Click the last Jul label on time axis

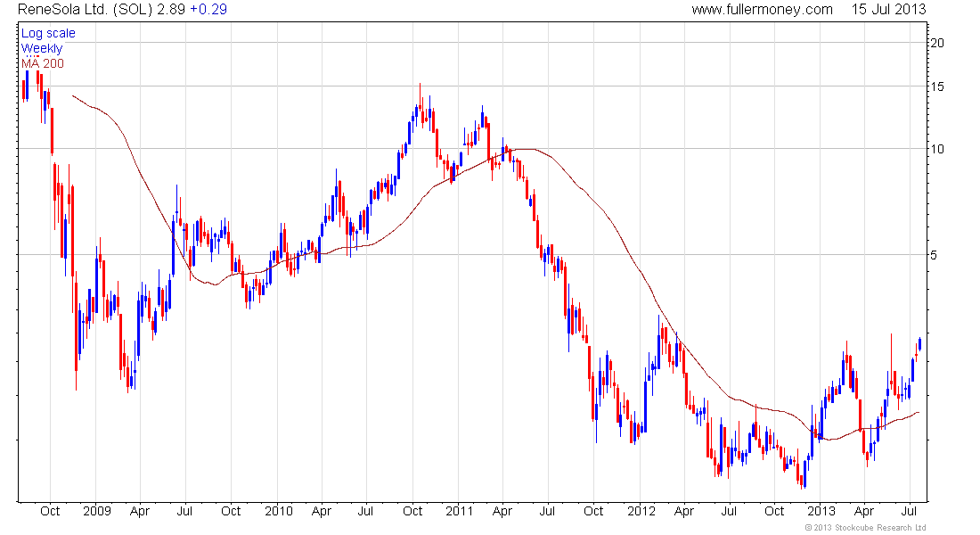909,511
